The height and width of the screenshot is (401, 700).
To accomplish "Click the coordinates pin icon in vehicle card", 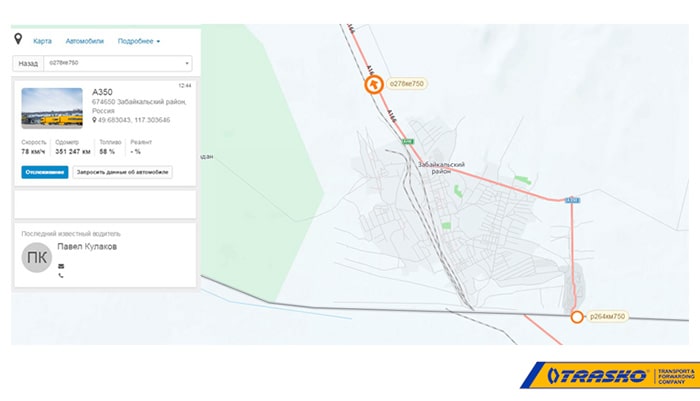I will click(94, 120).
